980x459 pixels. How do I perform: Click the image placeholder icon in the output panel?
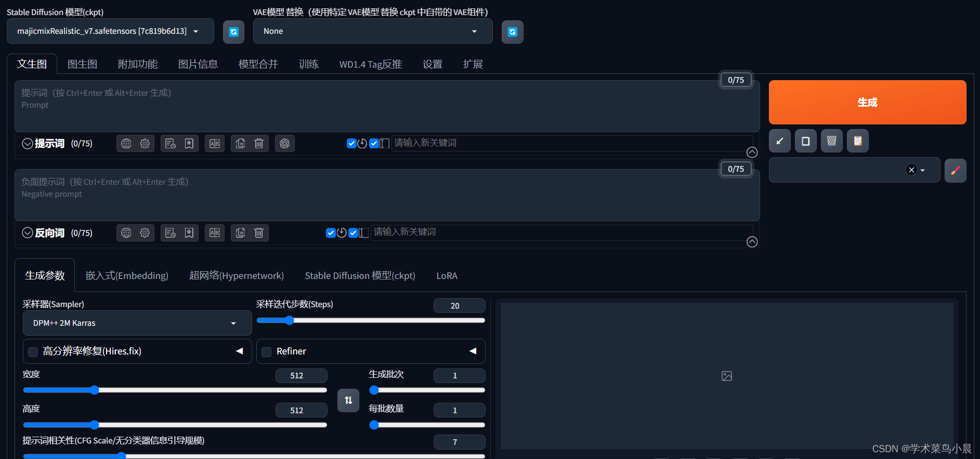(x=727, y=376)
